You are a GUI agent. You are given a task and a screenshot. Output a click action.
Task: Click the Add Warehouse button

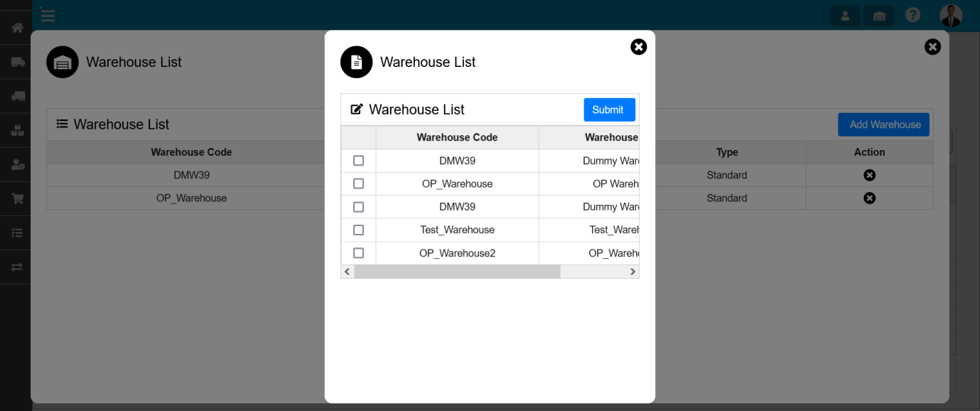(883, 124)
